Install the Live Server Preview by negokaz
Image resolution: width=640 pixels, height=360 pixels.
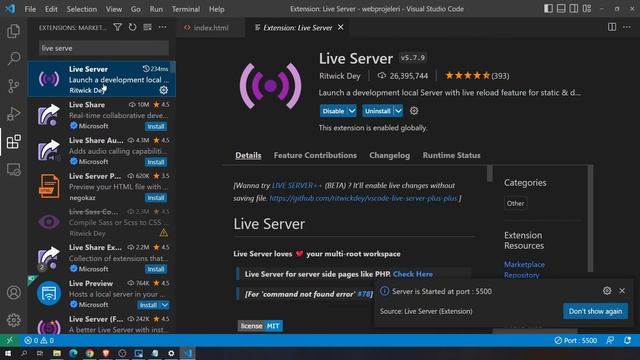click(156, 198)
